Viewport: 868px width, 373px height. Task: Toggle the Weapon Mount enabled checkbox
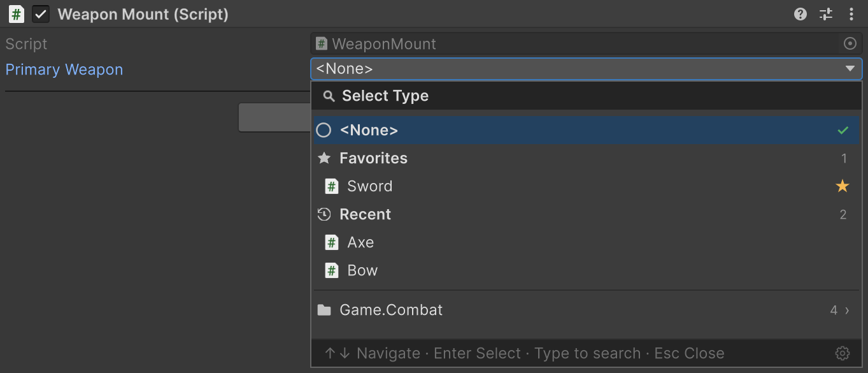point(41,14)
